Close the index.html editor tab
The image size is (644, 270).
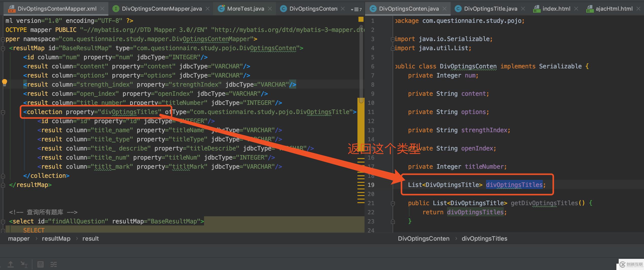[x=576, y=9]
